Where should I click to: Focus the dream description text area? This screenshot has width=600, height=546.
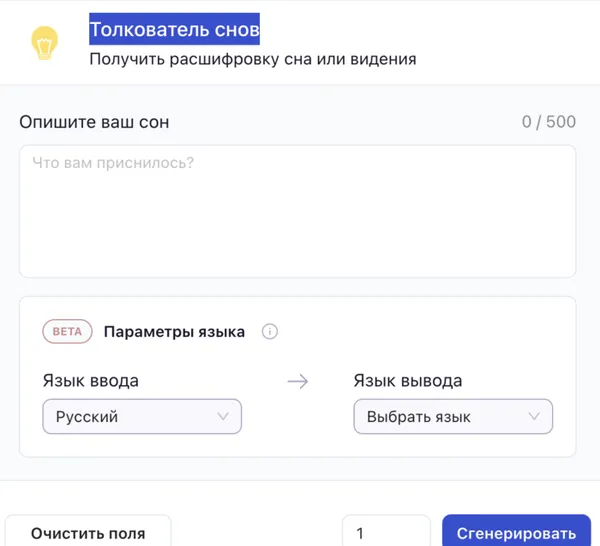click(x=298, y=220)
